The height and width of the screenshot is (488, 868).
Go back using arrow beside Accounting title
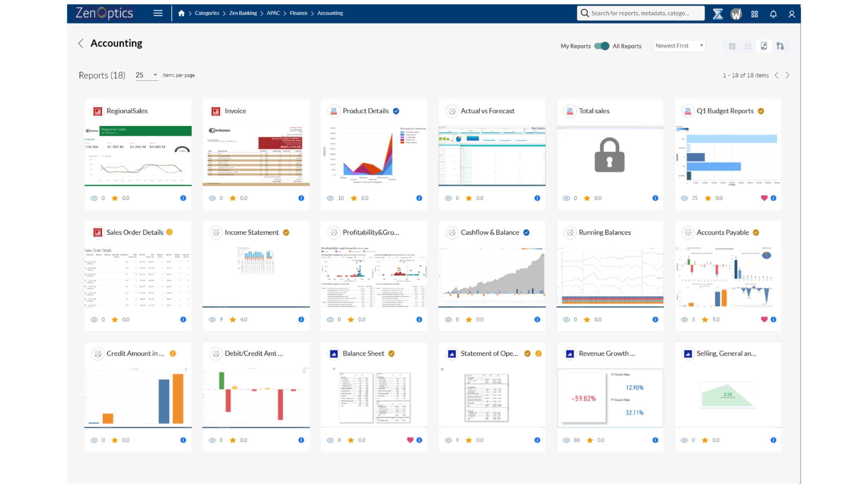click(x=81, y=43)
